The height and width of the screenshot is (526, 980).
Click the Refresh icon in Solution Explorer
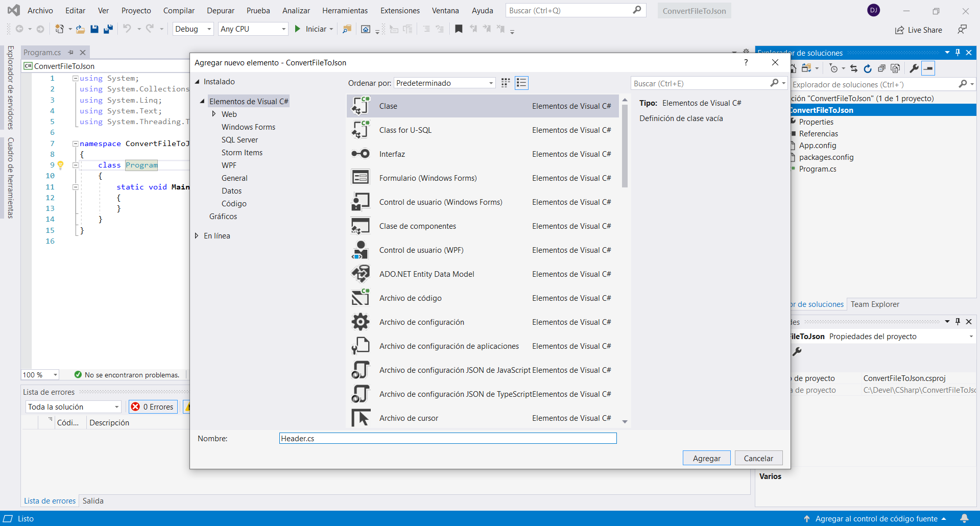coord(868,68)
